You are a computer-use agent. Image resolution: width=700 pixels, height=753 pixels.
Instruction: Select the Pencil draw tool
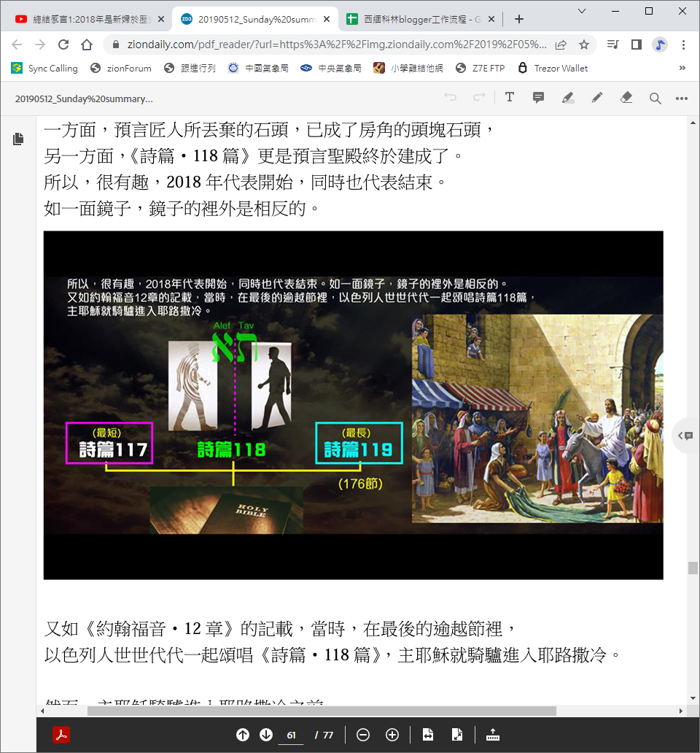coord(597,98)
